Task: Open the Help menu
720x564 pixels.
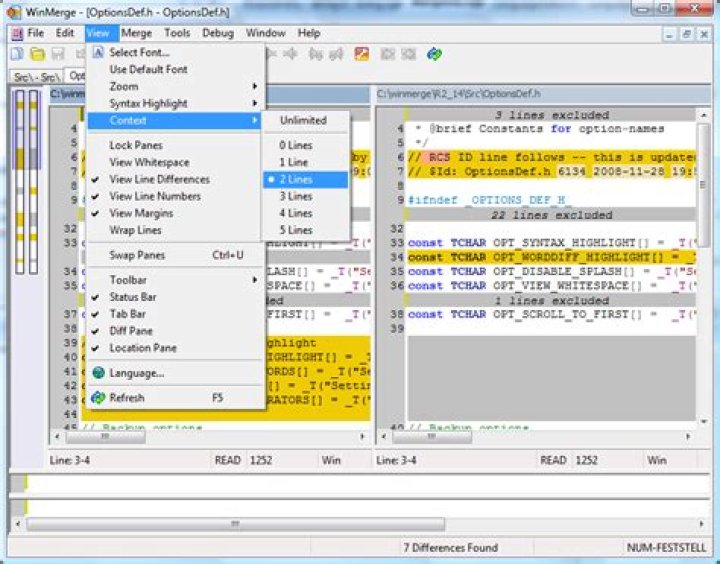Action: (x=309, y=33)
